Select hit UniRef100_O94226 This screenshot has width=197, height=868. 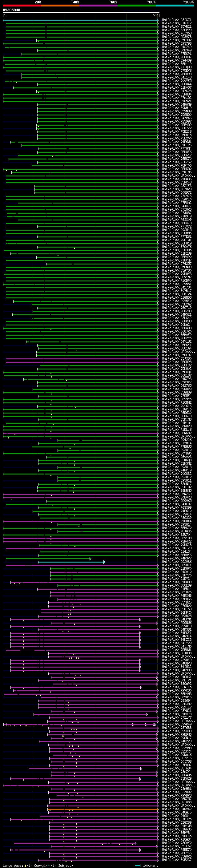coord(176,440)
